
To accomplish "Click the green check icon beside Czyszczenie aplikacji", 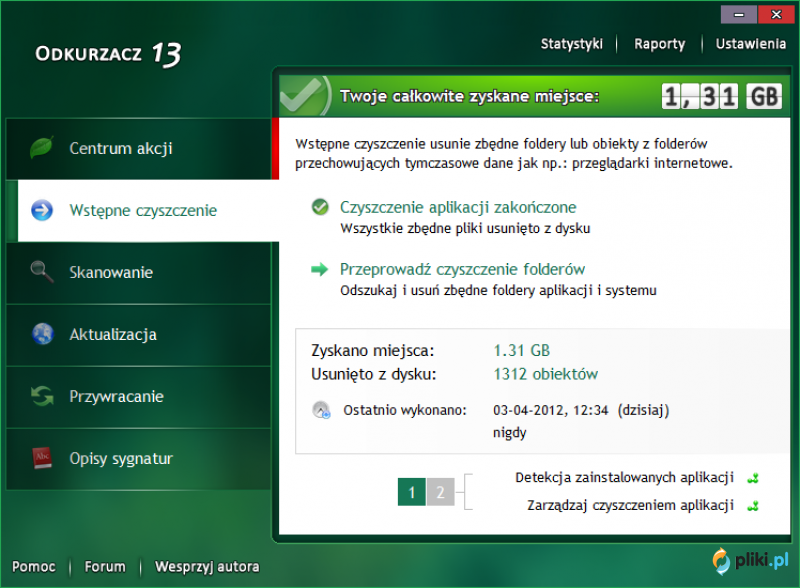I will pos(320,207).
